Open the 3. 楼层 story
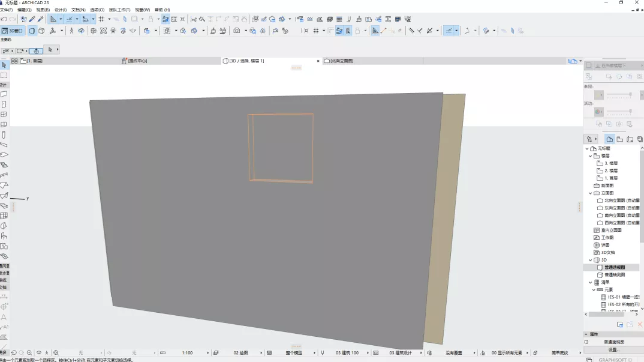The height and width of the screenshot is (362, 644). tap(607, 163)
